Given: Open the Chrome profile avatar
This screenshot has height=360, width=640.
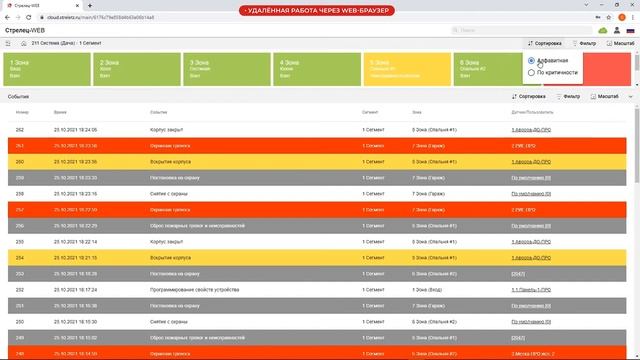Looking at the screenshot, I should (x=622, y=18).
